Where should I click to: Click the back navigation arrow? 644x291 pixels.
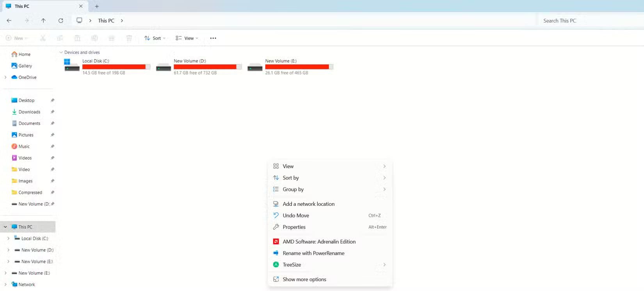[x=9, y=21]
